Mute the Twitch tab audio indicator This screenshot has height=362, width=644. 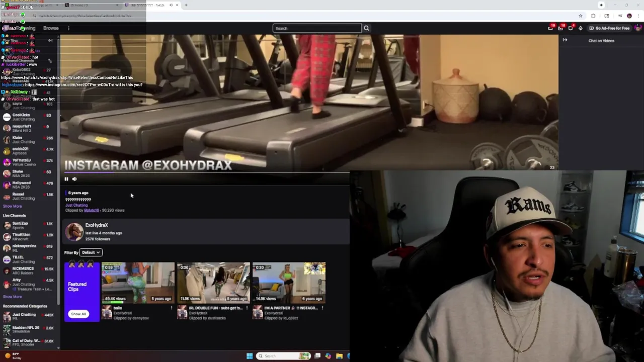171,5
